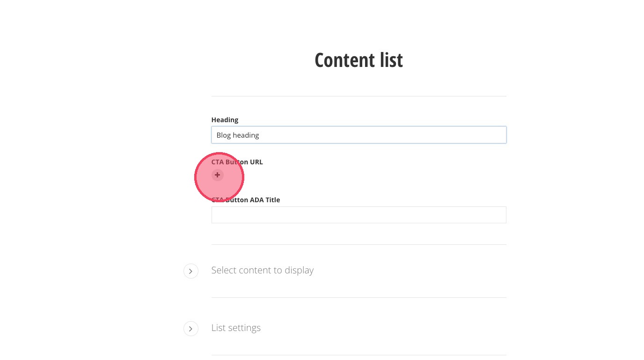Click the "List settings" title text

236,328
